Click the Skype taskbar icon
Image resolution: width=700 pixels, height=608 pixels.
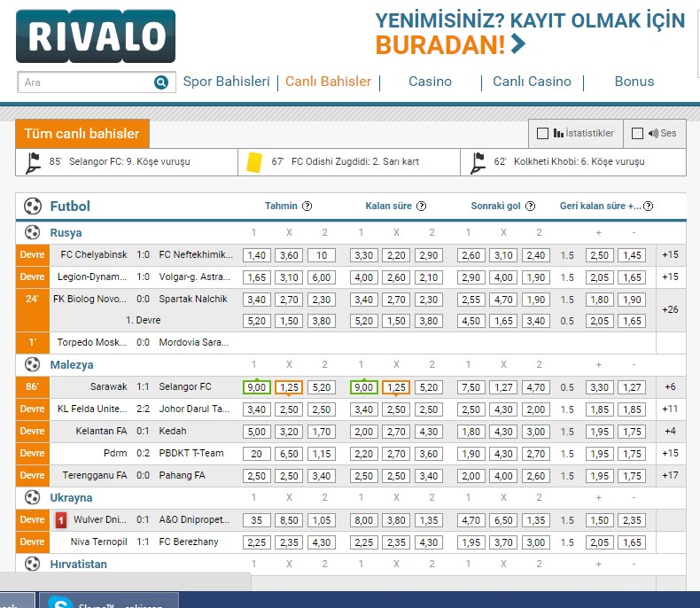click(x=60, y=602)
